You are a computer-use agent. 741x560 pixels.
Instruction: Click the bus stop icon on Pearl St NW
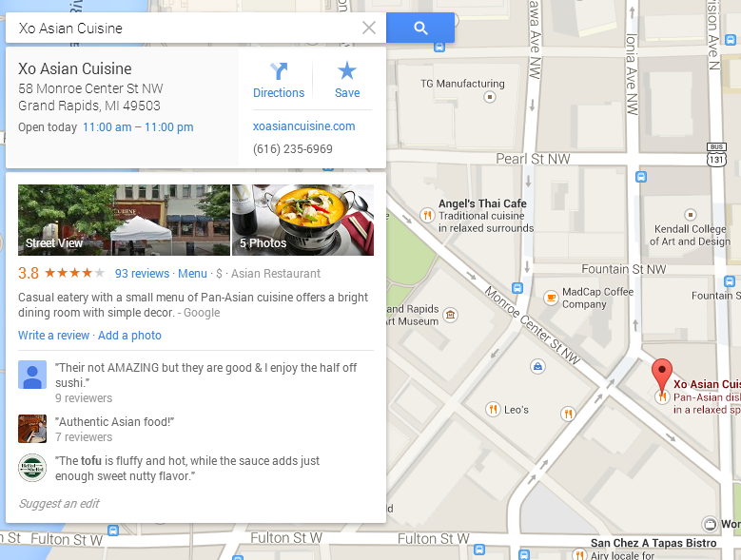641,177
